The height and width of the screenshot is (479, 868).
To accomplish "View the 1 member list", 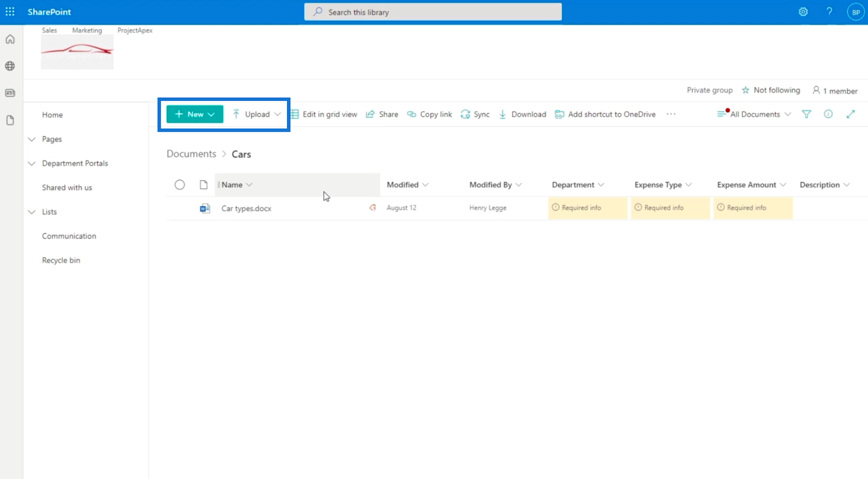I will tap(835, 91).
